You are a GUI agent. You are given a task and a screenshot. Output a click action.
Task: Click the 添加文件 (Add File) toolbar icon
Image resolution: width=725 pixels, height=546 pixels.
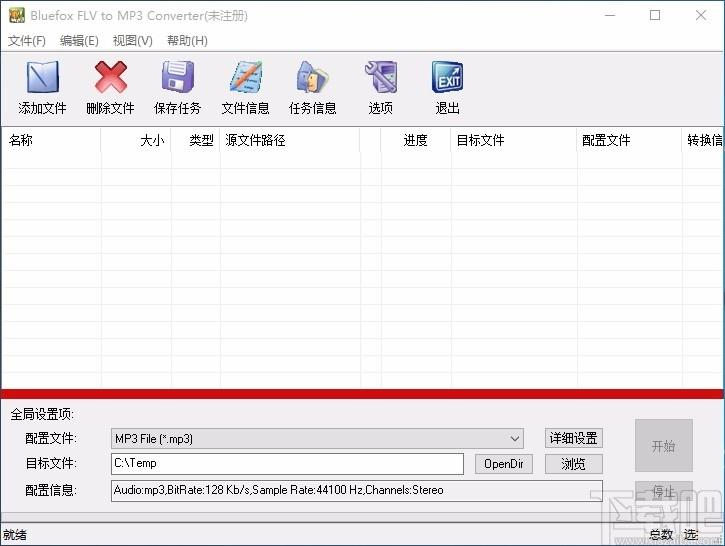tap(43, 77)
